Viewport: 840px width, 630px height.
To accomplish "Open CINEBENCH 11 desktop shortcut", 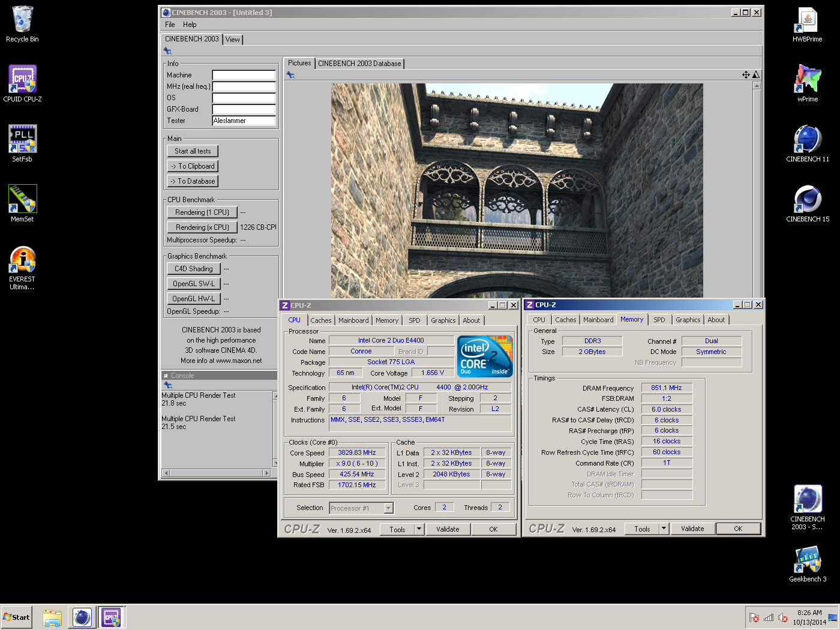I will (x=808, y=143).
